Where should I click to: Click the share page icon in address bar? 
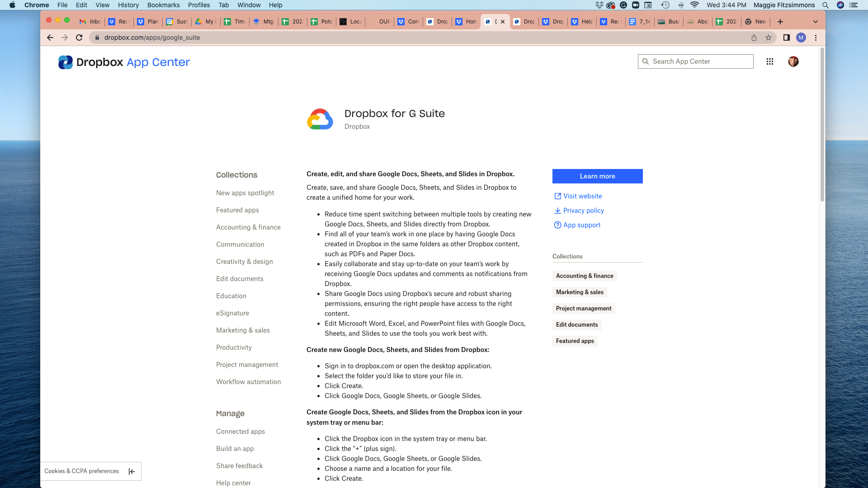click(x=754, y=38)
